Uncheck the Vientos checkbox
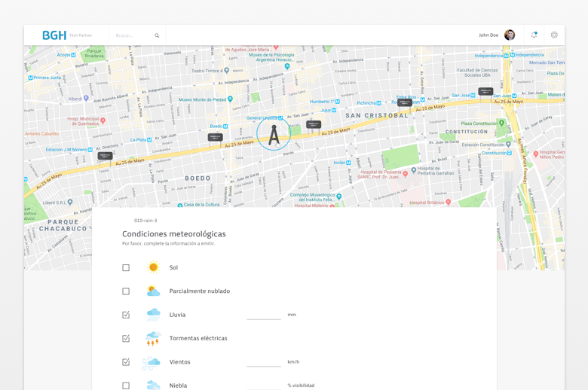This screenshot has width=588, height=390. tap(126, 362)
